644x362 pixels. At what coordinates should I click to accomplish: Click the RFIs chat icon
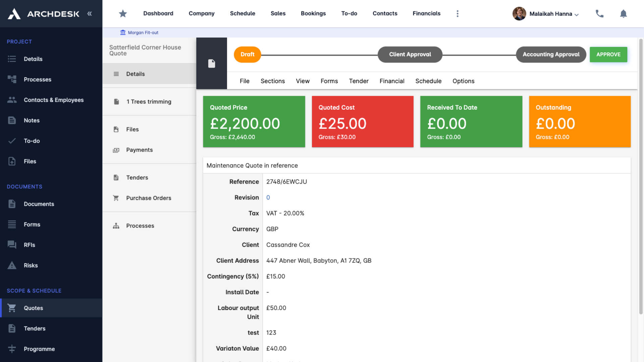point(12,245)
